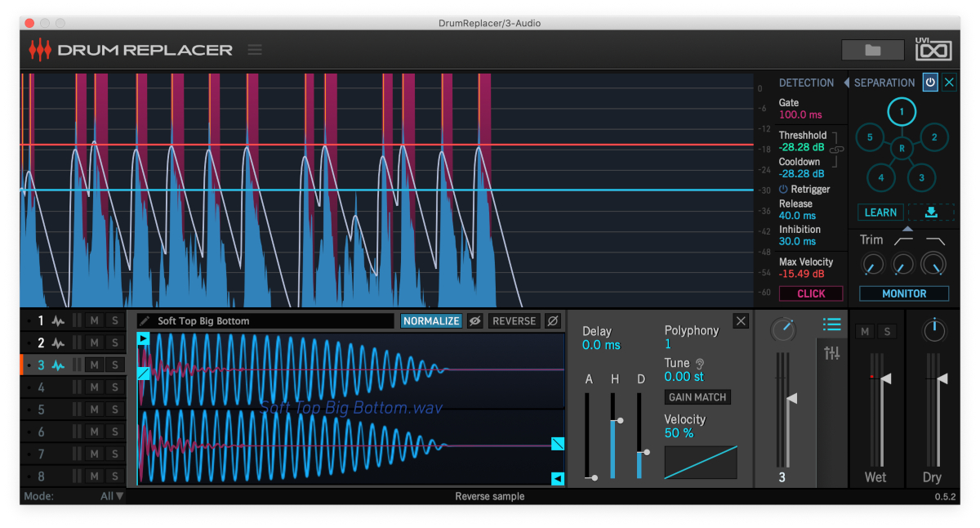This screenshot has height=528, width=980.
Task: Toggle the CLICK button
Action: click(811, 293)
